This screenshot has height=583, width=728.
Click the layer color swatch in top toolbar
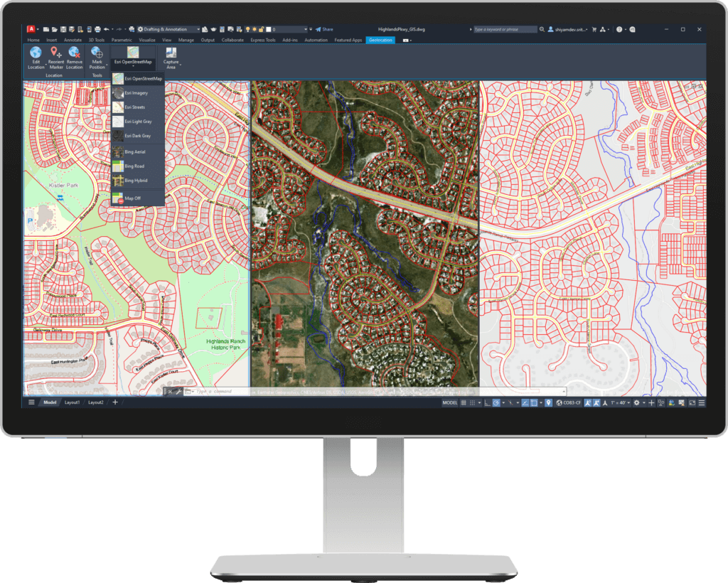point(269,29)
